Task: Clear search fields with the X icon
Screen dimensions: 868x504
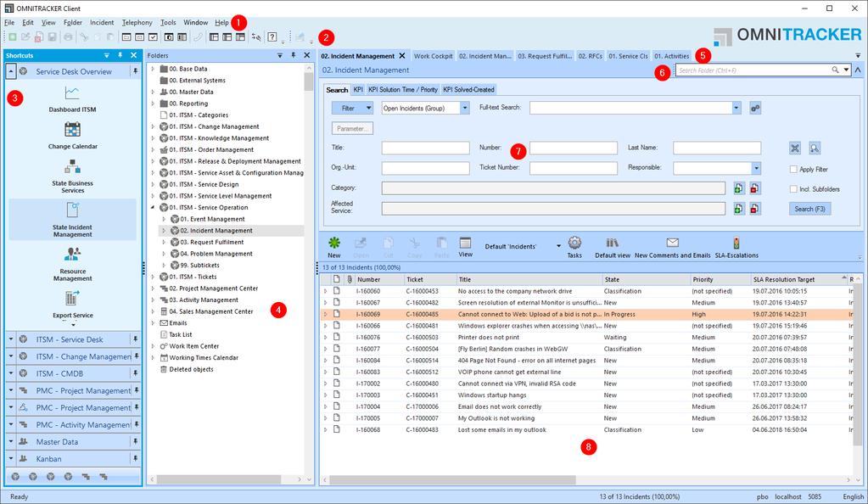Action: coord(795,148)
